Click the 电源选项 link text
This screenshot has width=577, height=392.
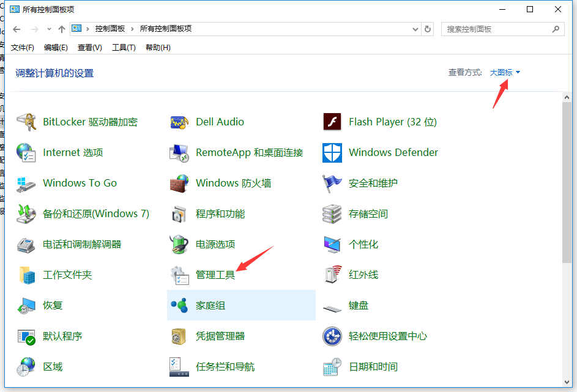point(215,245)
